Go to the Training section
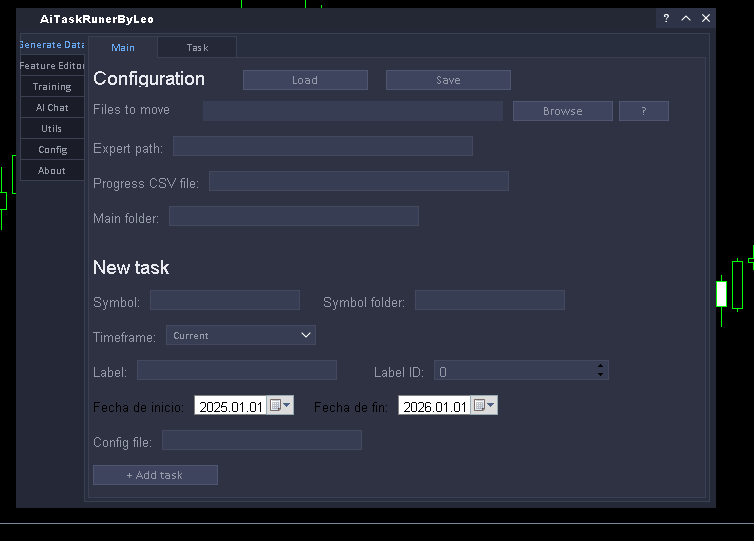This screenshot has height=541, width=754. coord(52,87)
